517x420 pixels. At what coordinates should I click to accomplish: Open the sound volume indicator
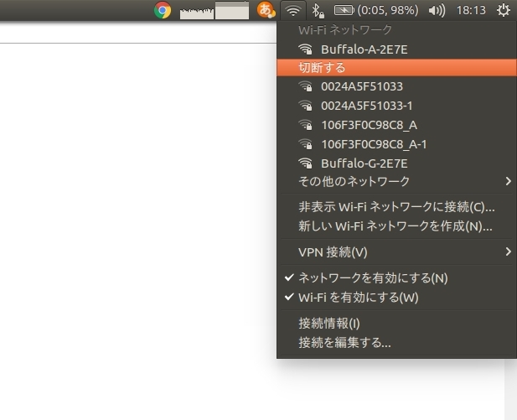[437, 11]
